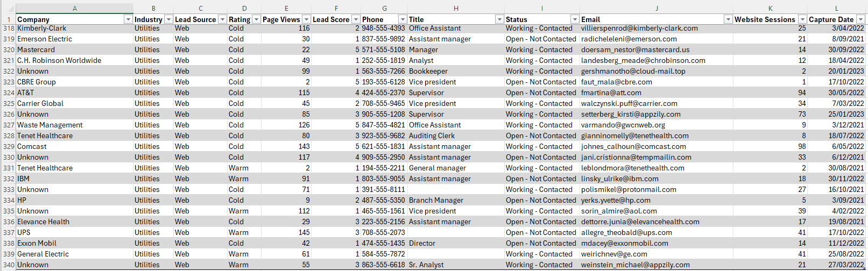The height and width of the screenshot is (271, 868).
Task: Select the capture date 20/01/2023
Action: pyautogui.click(x=836, y=71)
